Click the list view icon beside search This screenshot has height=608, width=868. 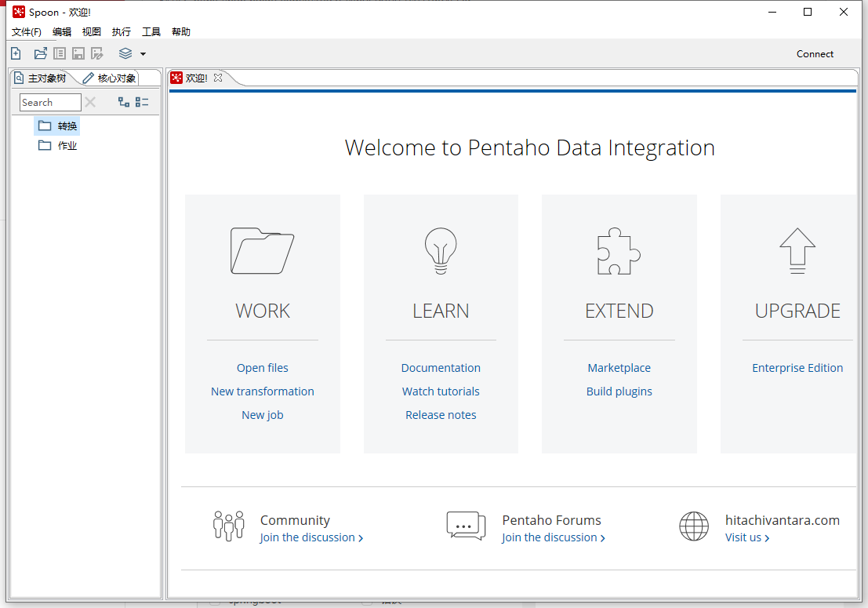tap(141, 102)
